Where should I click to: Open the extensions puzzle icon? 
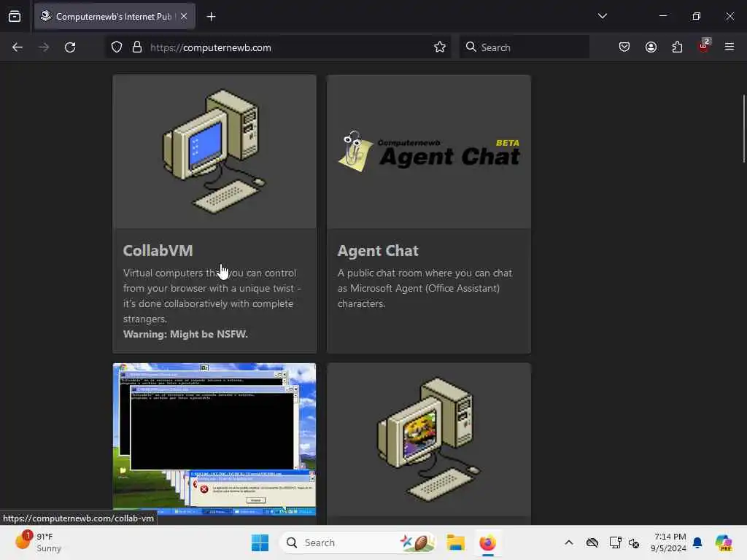[x=677, y=47]
